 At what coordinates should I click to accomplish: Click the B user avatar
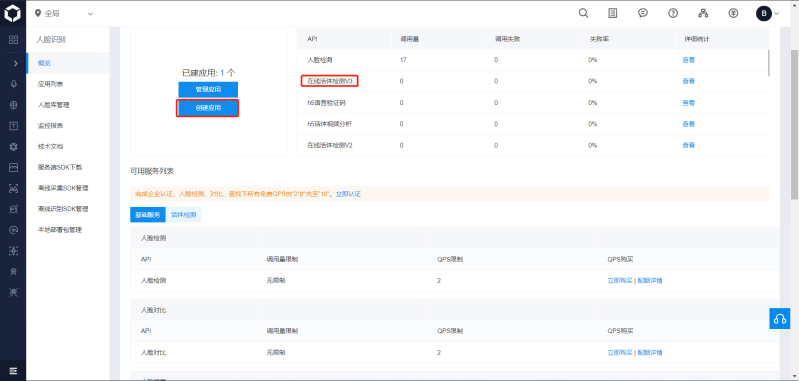point(763,13)
